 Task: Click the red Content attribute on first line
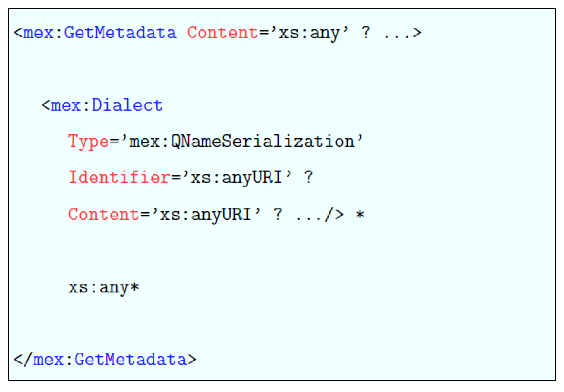[222, 33]
